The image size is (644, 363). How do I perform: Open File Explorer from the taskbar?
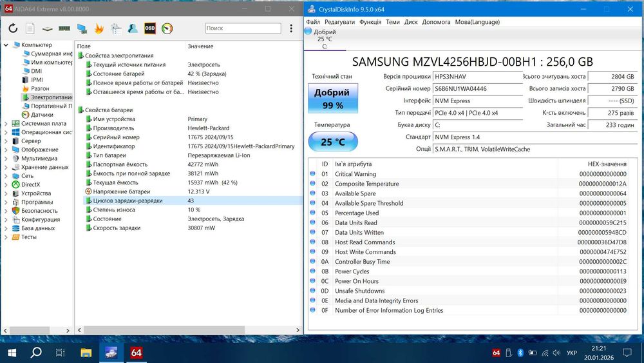[x=86, y=353]
